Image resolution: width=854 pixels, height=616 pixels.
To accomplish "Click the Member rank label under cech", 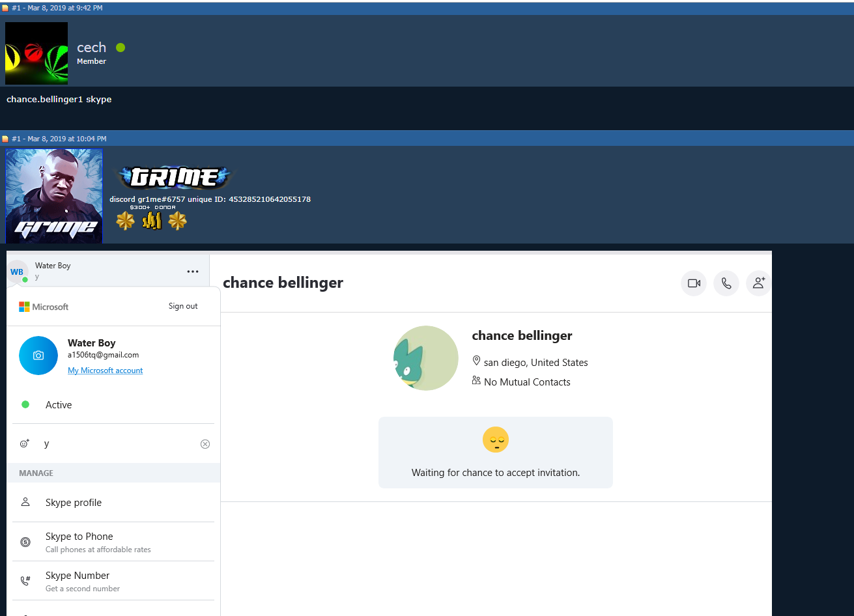I will click(91, 61).
